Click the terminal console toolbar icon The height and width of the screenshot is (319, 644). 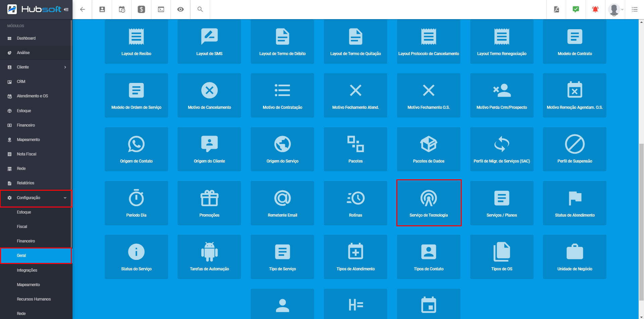point(161,9)
